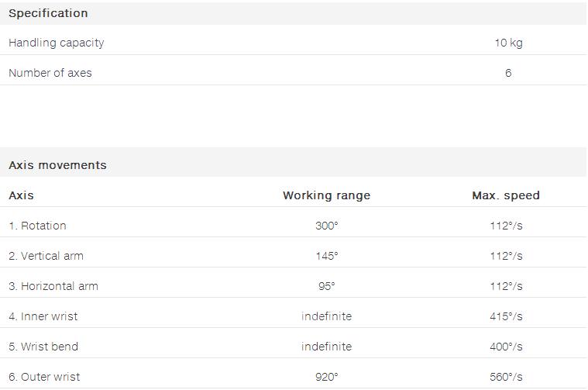Click the 300° working range value
The width and height of the screenshot is (588, 390).
click(326, 226)
